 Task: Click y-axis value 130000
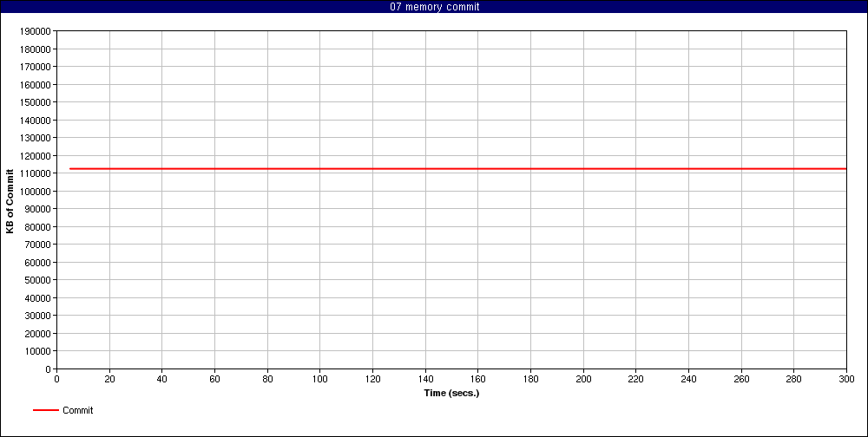(x=36, y=138)
